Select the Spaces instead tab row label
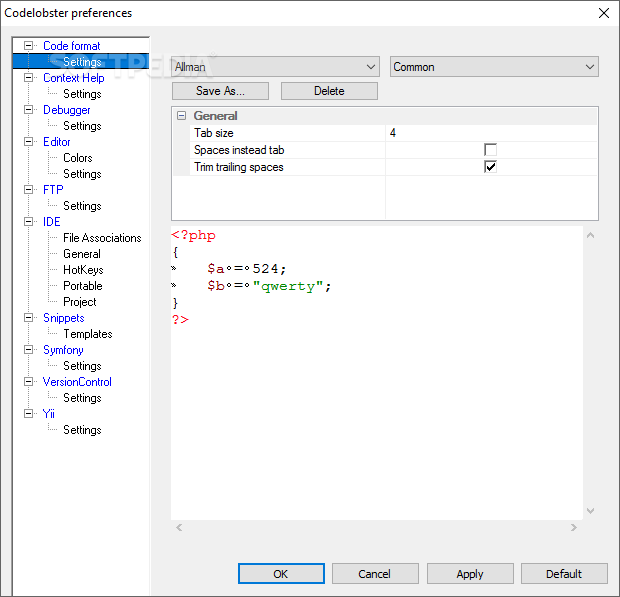This screenshot has height=597, width=620. click(x=239, y=150)
